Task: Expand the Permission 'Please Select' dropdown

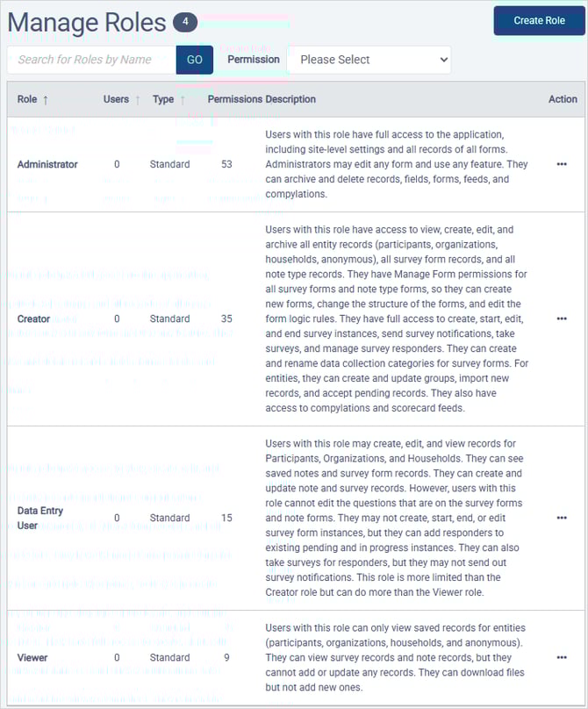Action: click(x=369, y=60)
